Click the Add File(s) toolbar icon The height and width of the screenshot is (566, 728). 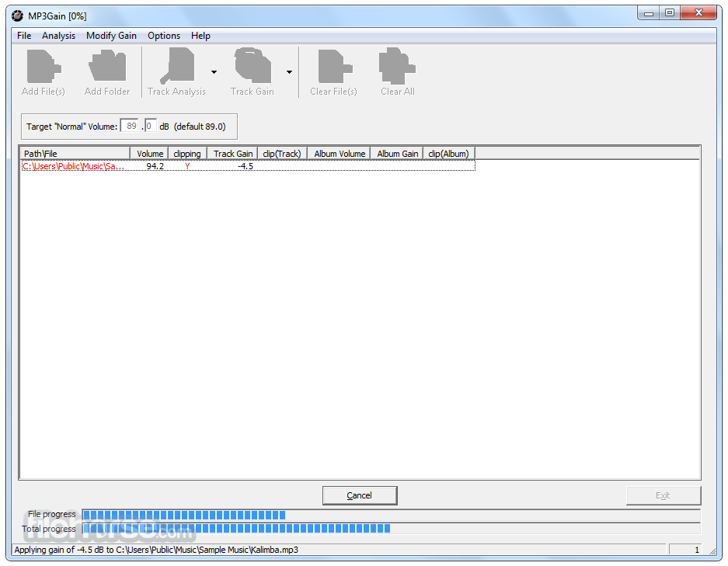click(x=44, y=67)
